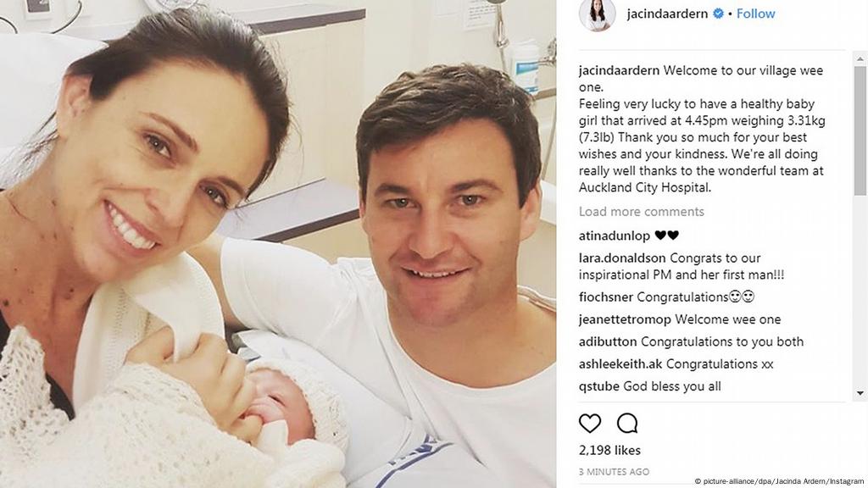Open qstube's profile

tap(598, 386)
